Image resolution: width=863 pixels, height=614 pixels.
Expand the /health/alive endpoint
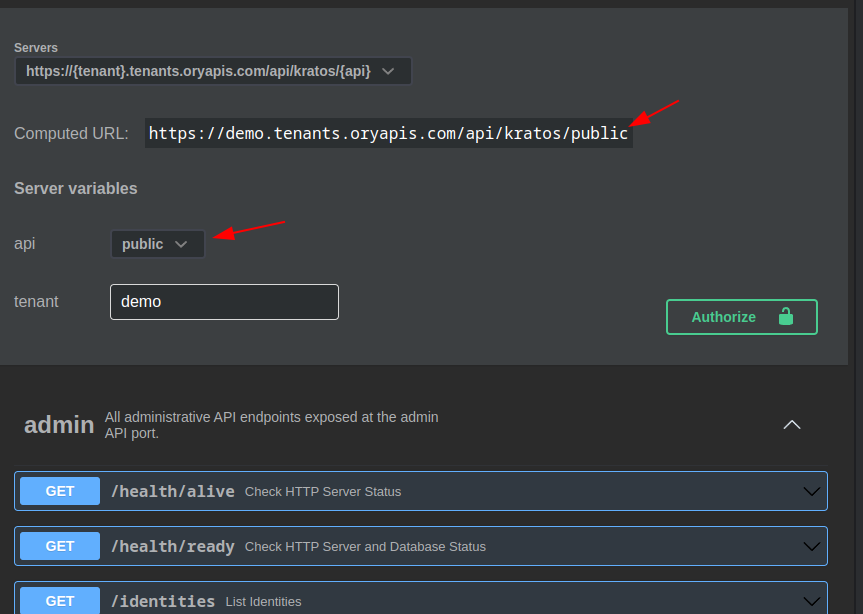pos(420,491)
